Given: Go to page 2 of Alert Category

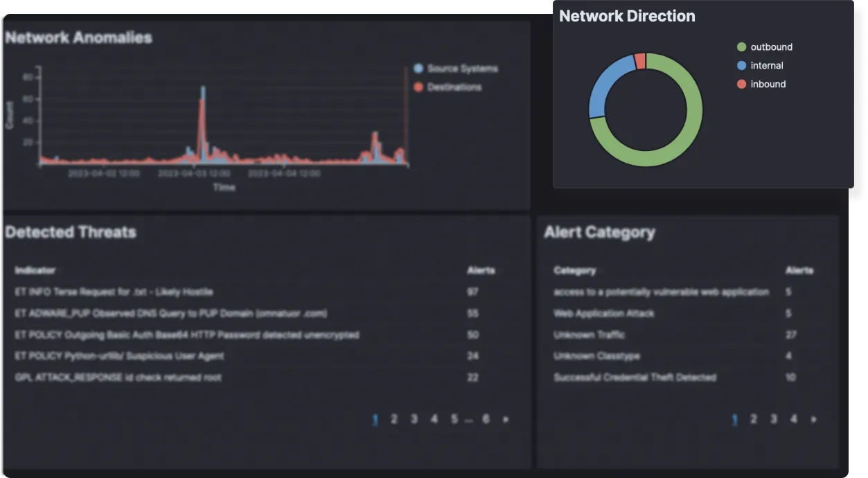Looking at the screenshot, I should [x=753, y=419].
